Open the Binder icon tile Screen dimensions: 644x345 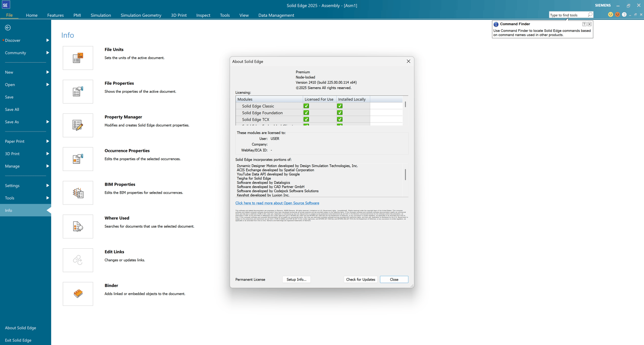78,294
